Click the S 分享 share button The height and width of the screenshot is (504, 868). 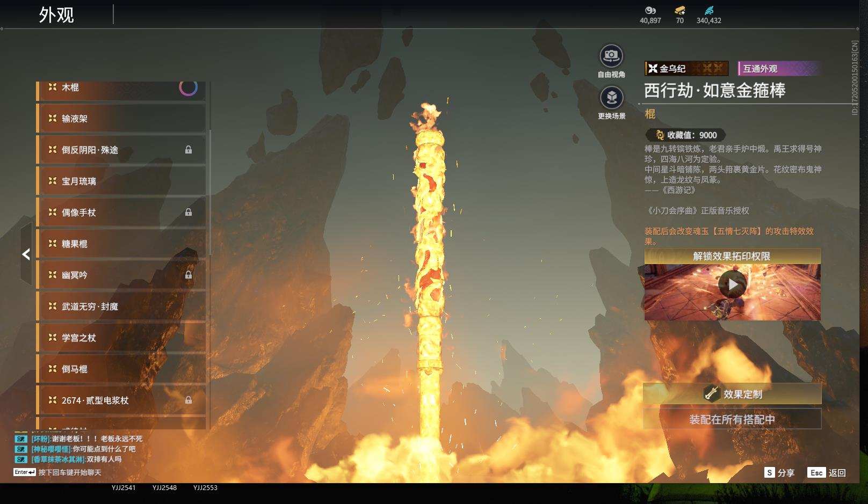tap(779, 472)
